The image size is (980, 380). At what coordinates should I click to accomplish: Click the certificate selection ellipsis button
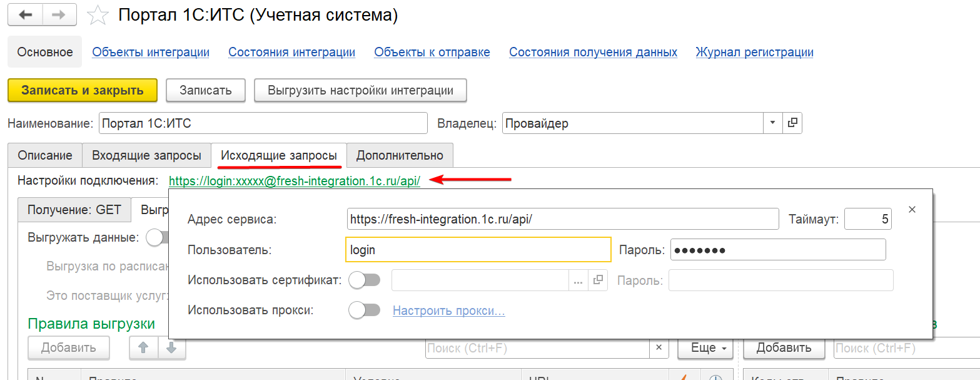coord(578,280)
